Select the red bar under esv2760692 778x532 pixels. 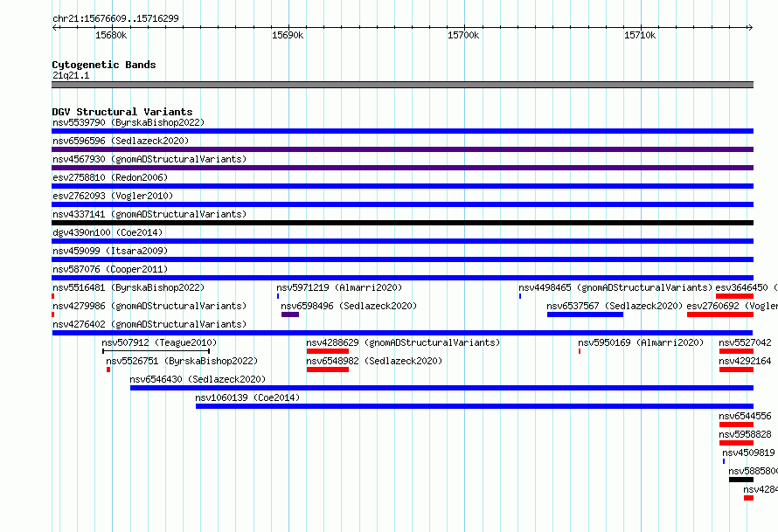coord(720,314)
